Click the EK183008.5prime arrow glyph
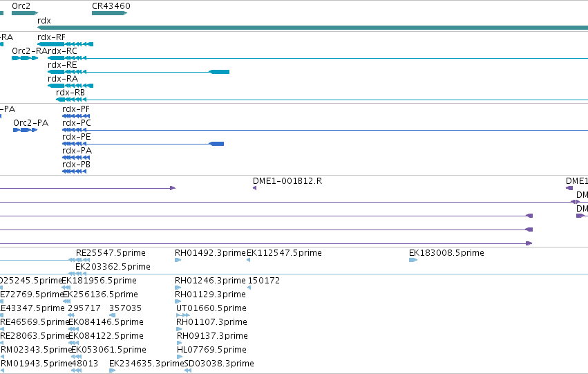588x374 pixels. 413,259
